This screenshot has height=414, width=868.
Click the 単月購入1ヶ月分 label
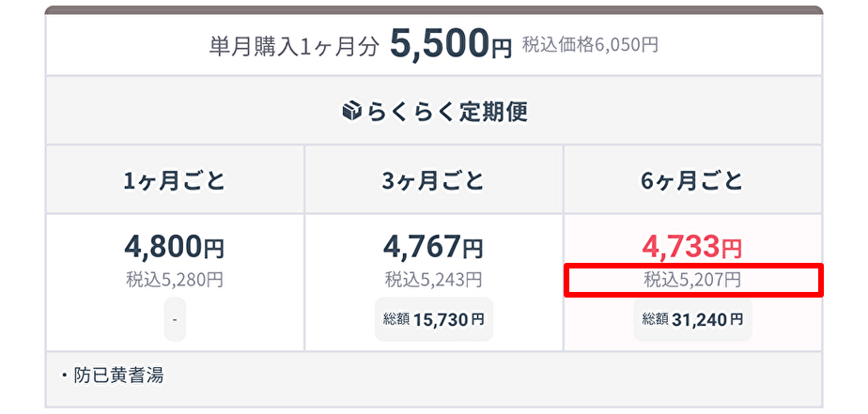pos(295,47)
